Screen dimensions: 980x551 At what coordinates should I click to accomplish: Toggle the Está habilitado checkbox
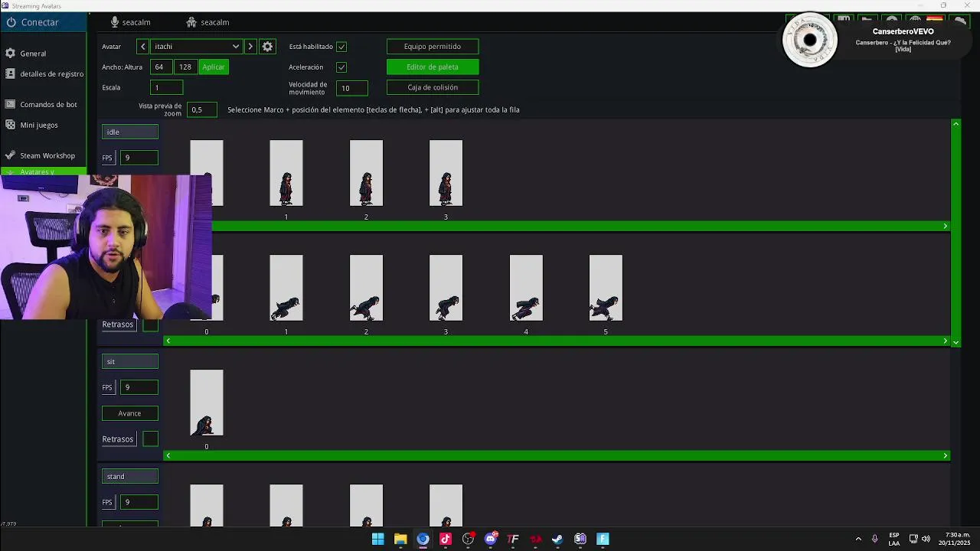coord(341,47)
